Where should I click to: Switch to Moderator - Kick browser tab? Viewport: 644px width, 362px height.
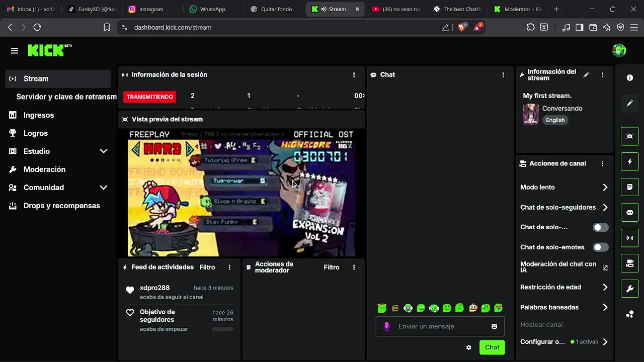pyautogui.click(x=518, y=9)
